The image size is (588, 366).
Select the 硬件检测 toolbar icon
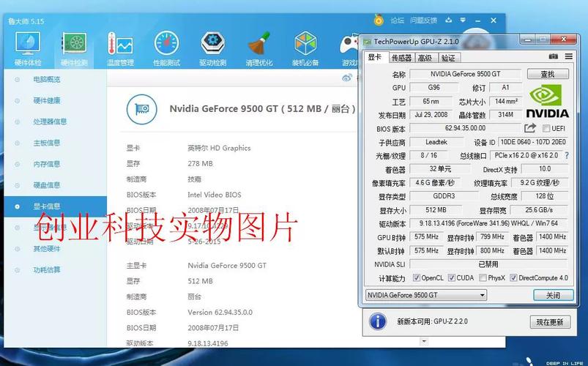click(74, 49)
